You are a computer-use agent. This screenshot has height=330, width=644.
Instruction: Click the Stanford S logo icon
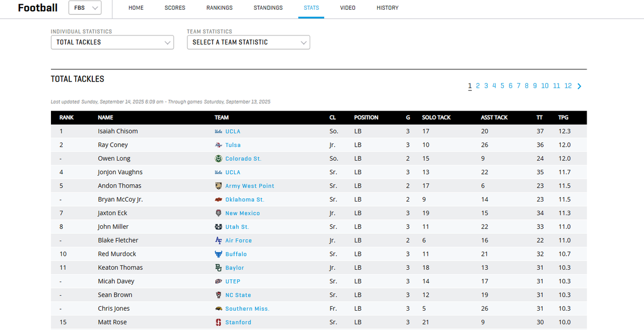(218, 322)
